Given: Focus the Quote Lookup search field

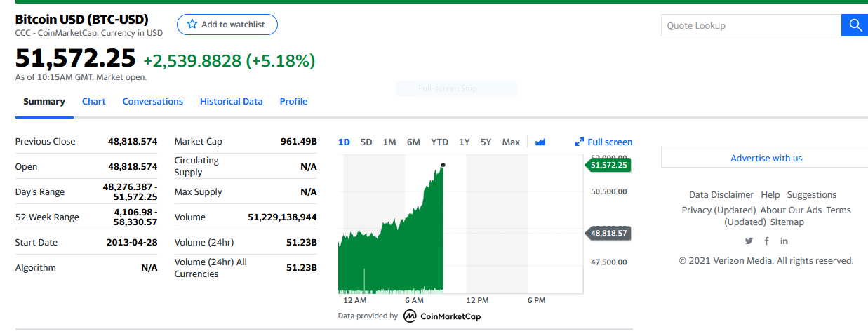Looking at the screenshot, I should 751,25.
